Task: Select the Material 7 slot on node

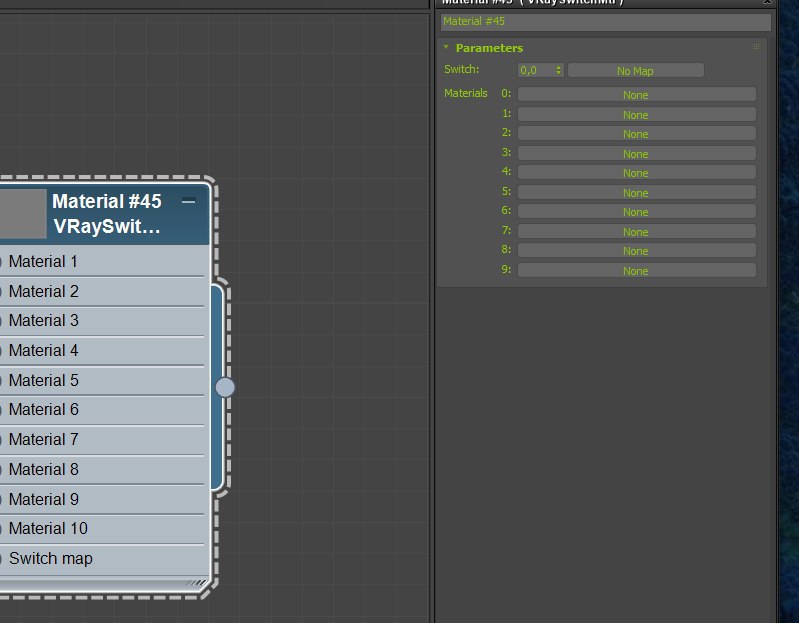Action: [102, 440]
